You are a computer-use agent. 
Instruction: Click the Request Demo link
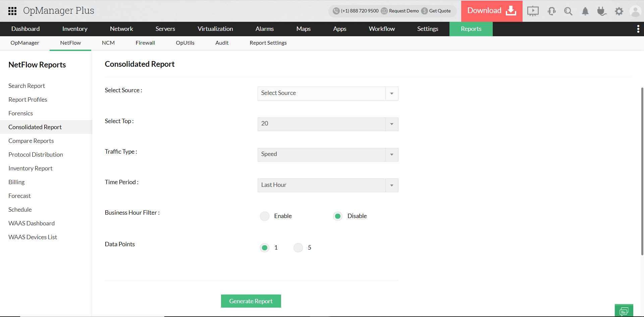coord(404,11)
